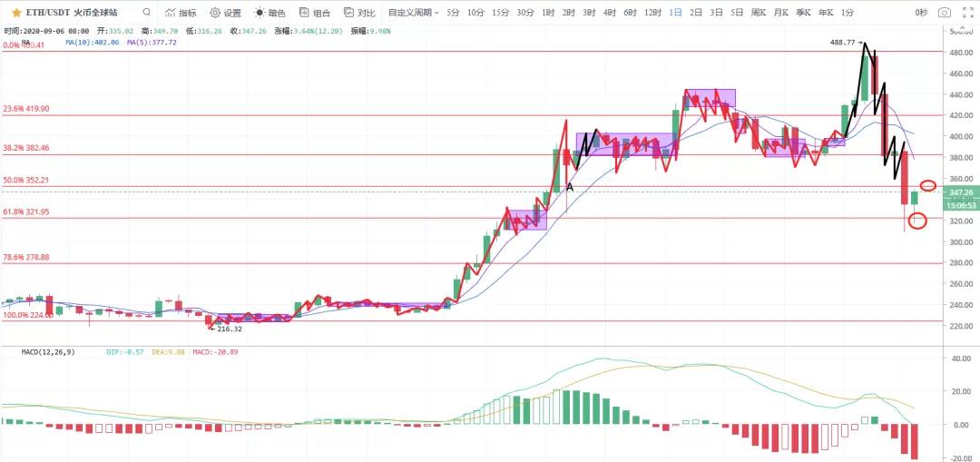Select the 30分 timeframe
The width and height of the screenshot is (980, 462).
coord(525,13)
